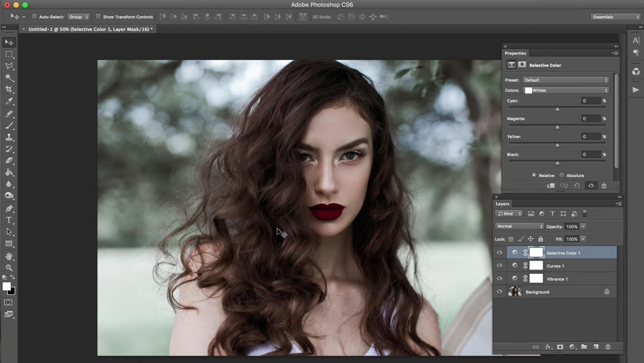Clip adjustment to layer in Properties

click(x=551, y=186)
